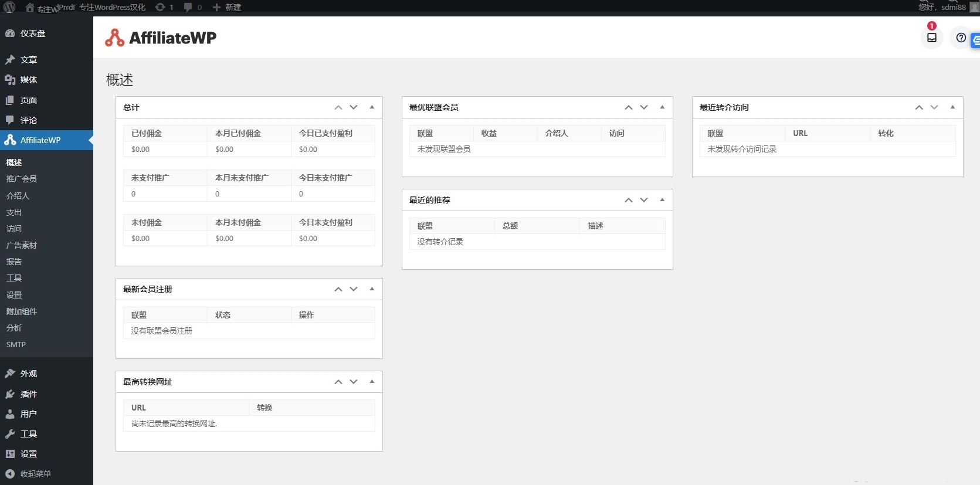Open the 推广会员 submenu item
Image resolution: width=980 pixels, height=485 pixels.
(22, 179)
